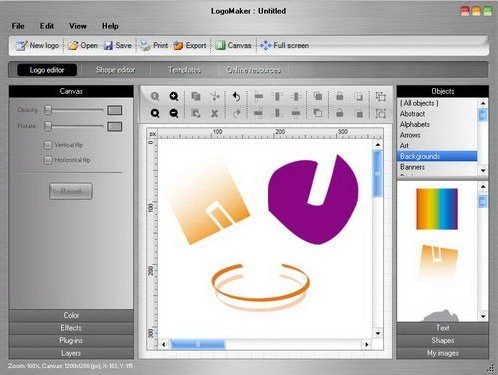Click the Export icon in toolbar

178,45
